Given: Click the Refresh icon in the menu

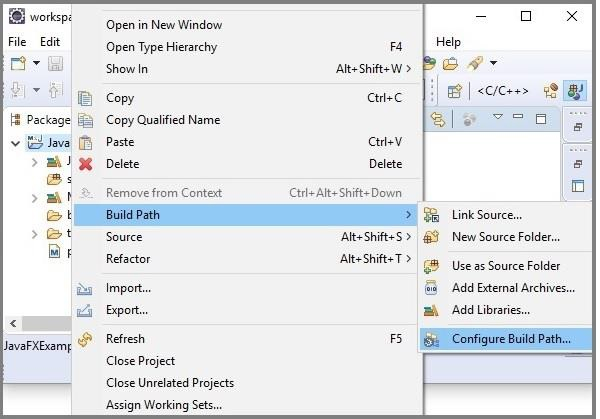Looking at the screenshot, I should coord(86,339).
